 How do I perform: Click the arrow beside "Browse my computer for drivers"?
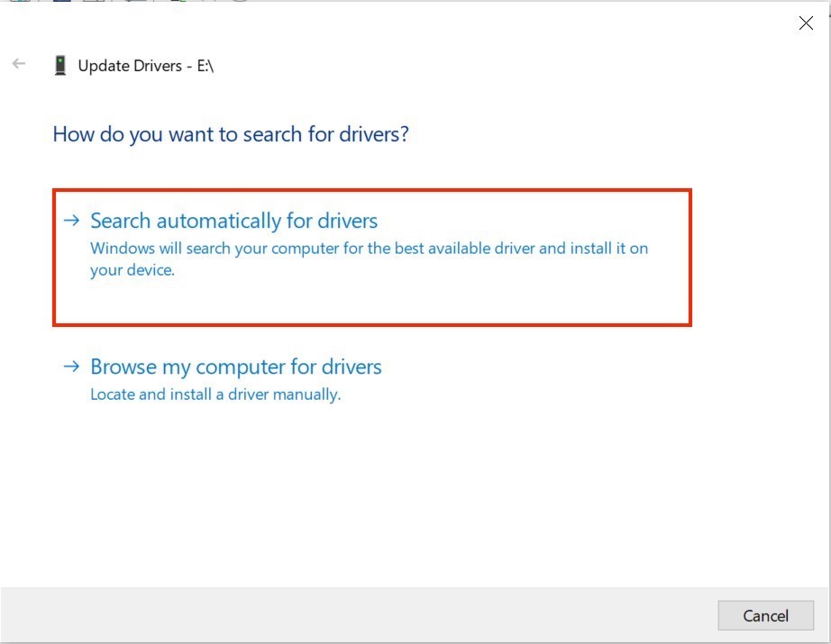click(x=70, y=367)
